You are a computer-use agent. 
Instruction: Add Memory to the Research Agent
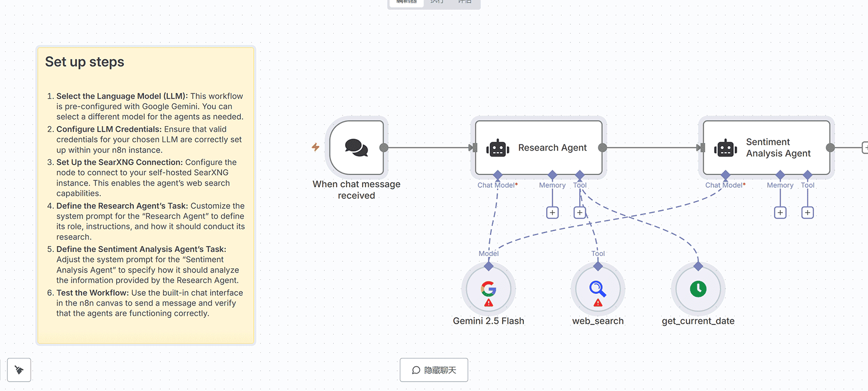pyautogui.click(x=552, y=213)
